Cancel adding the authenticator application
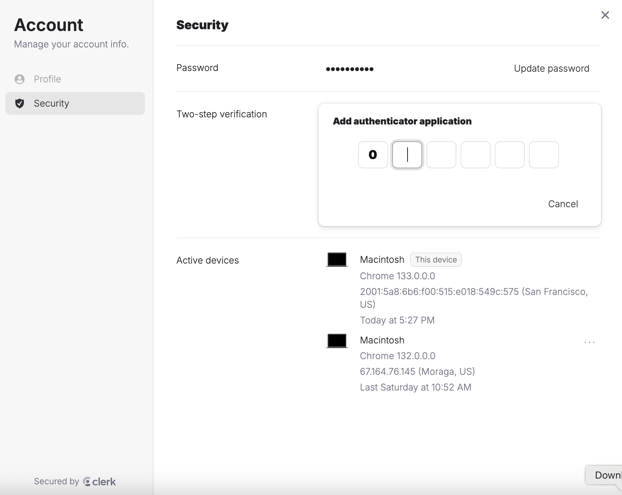This screenshot has width=622, height=495. [562, 204]
